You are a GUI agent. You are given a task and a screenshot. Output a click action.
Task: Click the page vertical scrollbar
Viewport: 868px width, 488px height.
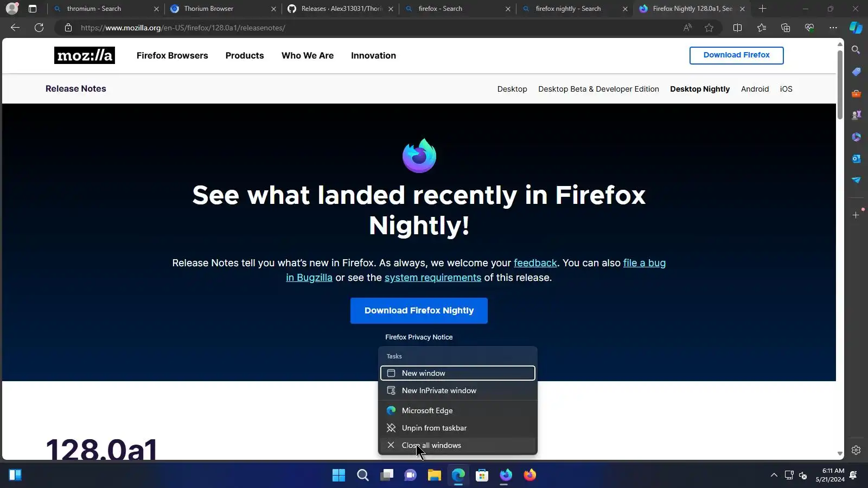click(840, 84)
